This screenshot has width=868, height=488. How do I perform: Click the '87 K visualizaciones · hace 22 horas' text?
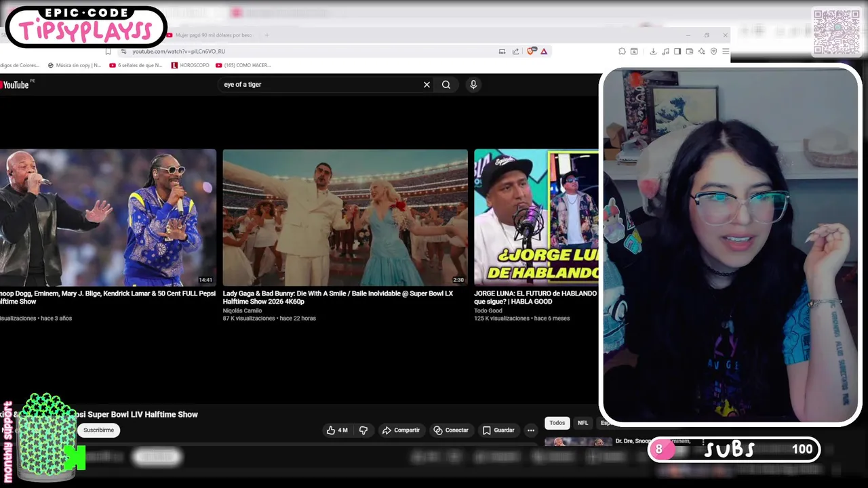coord(269,318)
